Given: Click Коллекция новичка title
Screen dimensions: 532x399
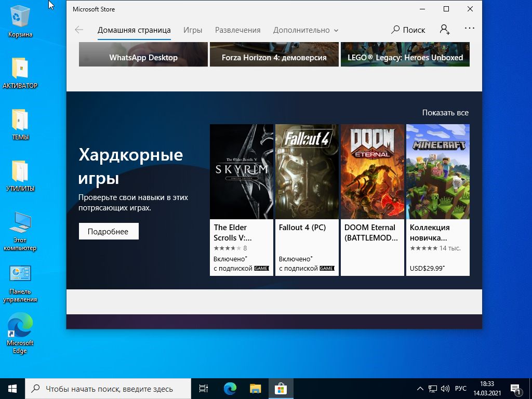Looking at the screenshot, I should [x=430, y=232].
